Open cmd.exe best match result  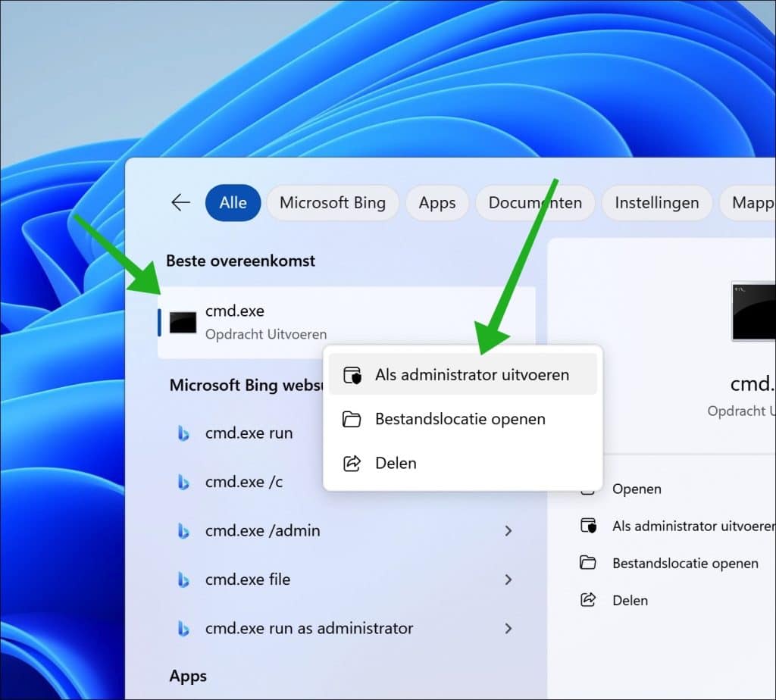(x=346, y=322)
